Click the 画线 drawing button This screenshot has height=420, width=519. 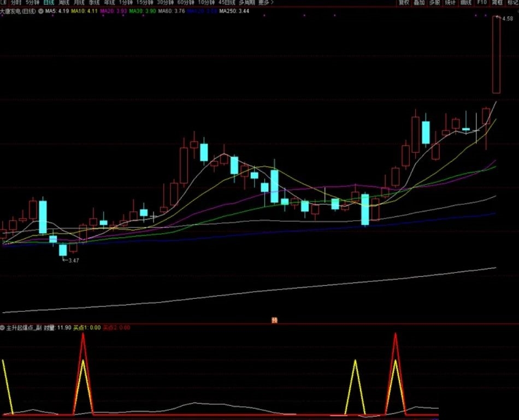point(466,2)
